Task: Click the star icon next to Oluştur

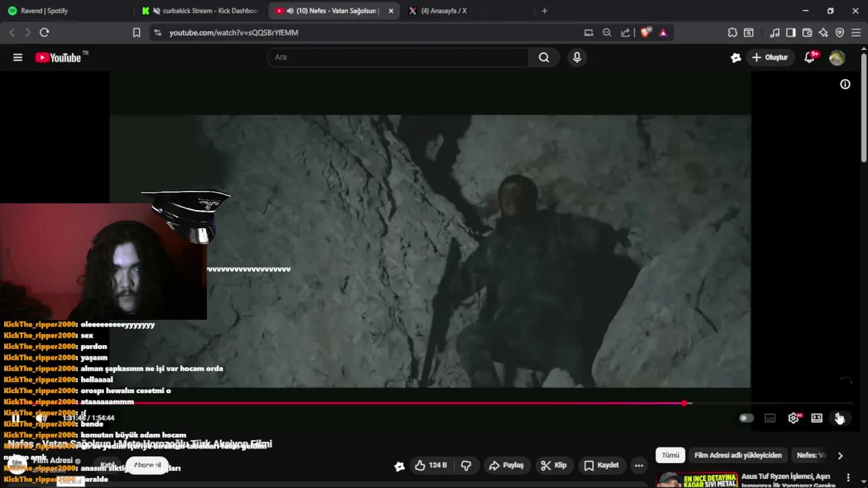Action: [x=736, y=58]
